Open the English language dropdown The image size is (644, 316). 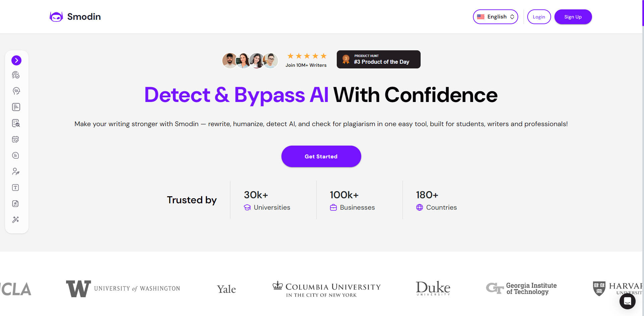[x=495, y=17]
